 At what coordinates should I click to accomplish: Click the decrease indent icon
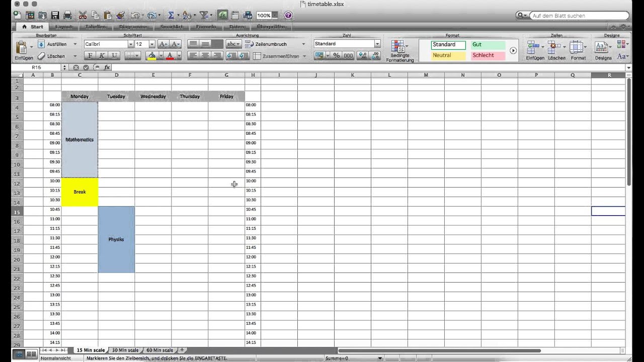(x=231, y=56)
